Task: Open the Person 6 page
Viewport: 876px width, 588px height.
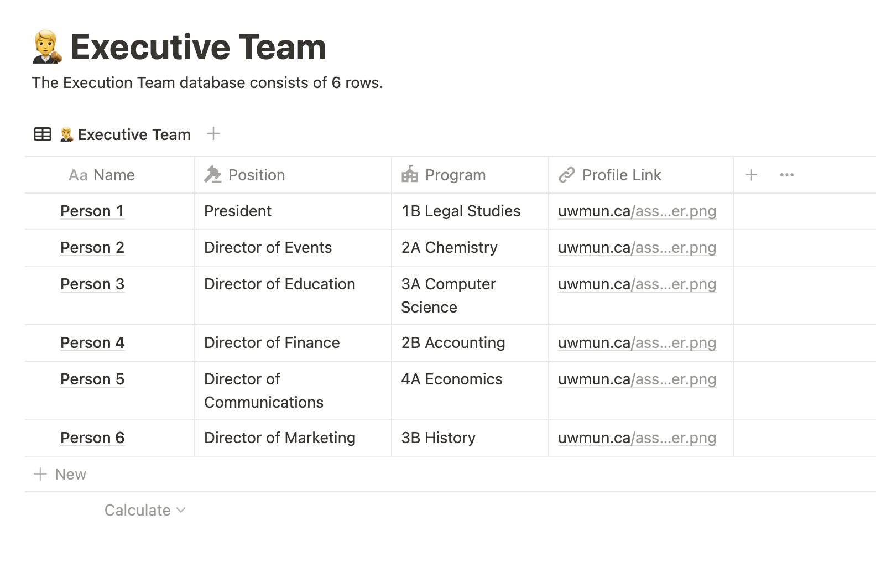Action: point(92,438)
